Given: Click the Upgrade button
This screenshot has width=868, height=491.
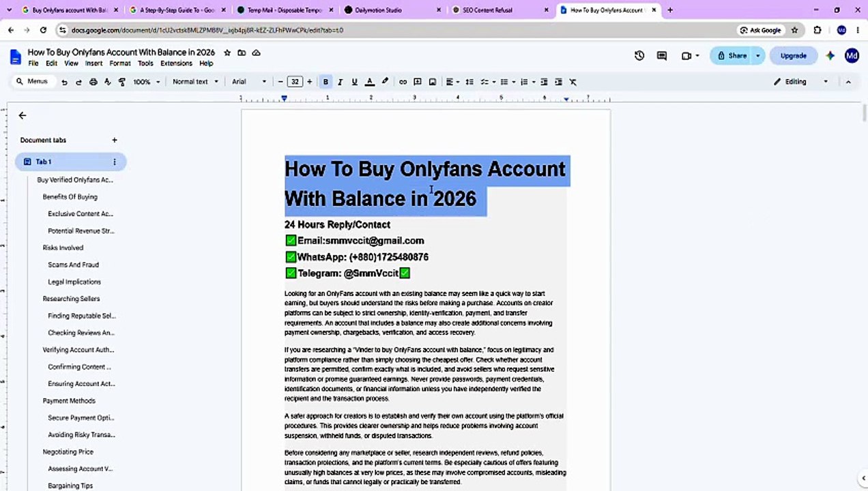Looking at the screenshot, I should point(793,56).
